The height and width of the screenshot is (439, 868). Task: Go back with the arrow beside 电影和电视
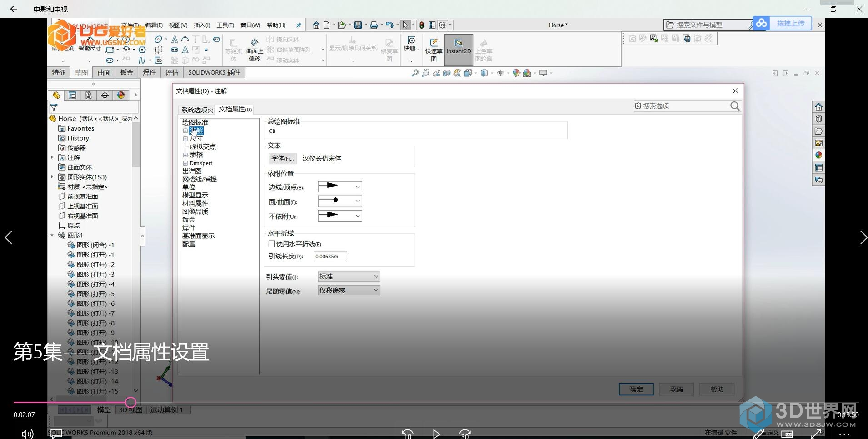coord(14,9)
